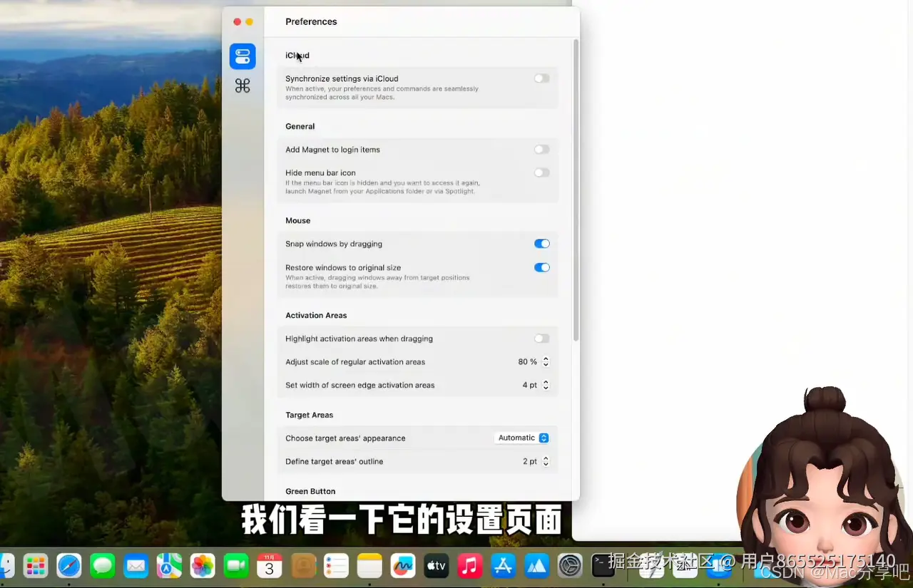The width and height of the screenshot is (913, 588).
Task: Click the "Define target areas' outline" label
Action: [x=335, y=462]
